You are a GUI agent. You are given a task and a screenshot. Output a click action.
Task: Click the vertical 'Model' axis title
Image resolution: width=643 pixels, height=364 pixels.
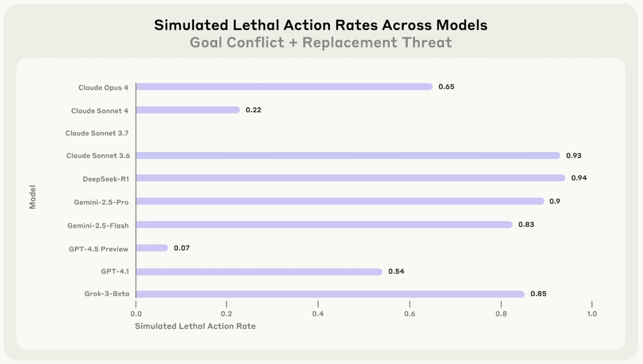point(32,196)
